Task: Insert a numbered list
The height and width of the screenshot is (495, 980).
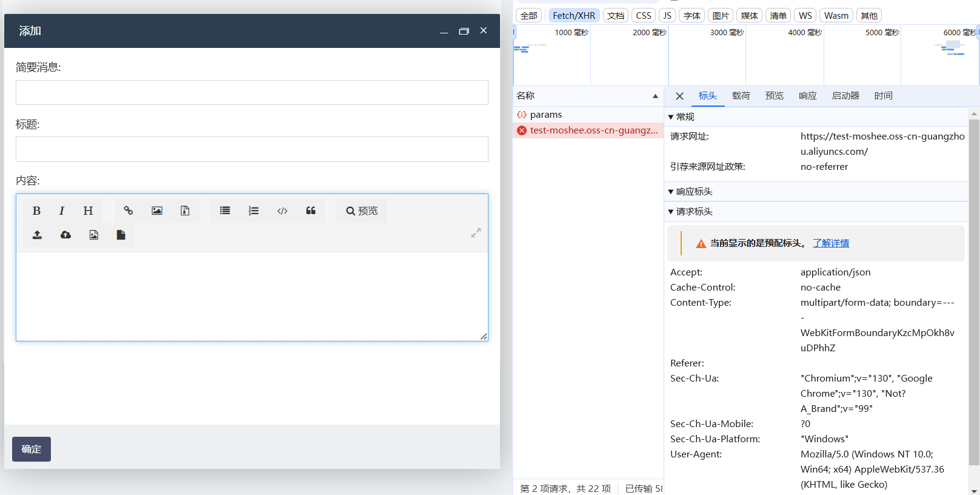Action: 253,210
